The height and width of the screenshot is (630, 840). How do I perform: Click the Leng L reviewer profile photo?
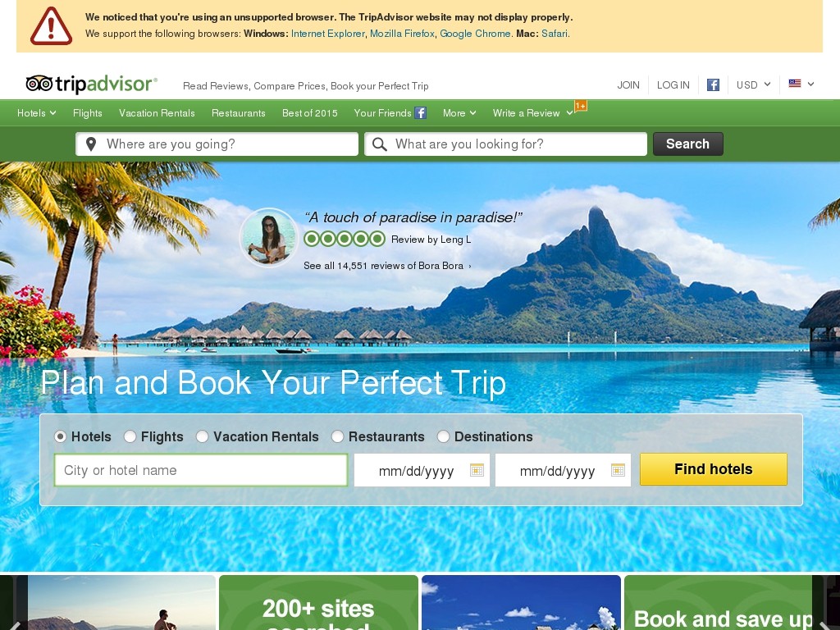[268, 237]
